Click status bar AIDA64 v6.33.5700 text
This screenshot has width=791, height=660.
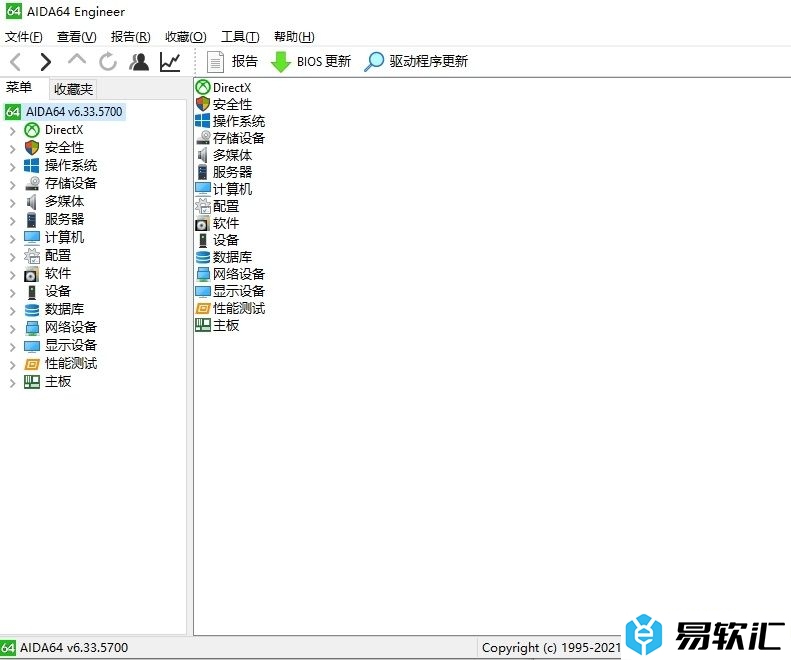pyautogui.click(x=74, y=647)
